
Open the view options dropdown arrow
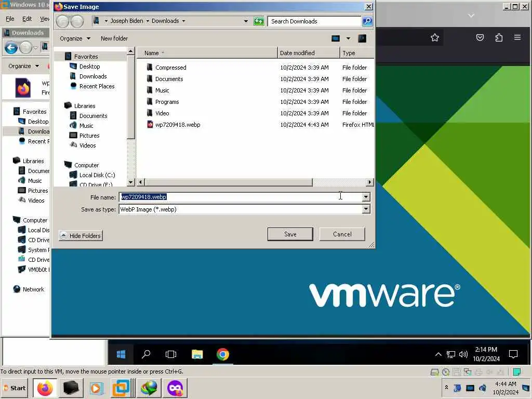348,38
